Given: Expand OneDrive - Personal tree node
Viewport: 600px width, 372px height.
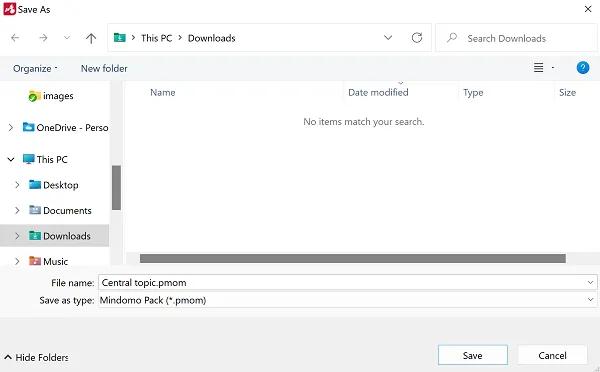Looking at the screenshot, I should pyautogui.click(x=11, y=127).
